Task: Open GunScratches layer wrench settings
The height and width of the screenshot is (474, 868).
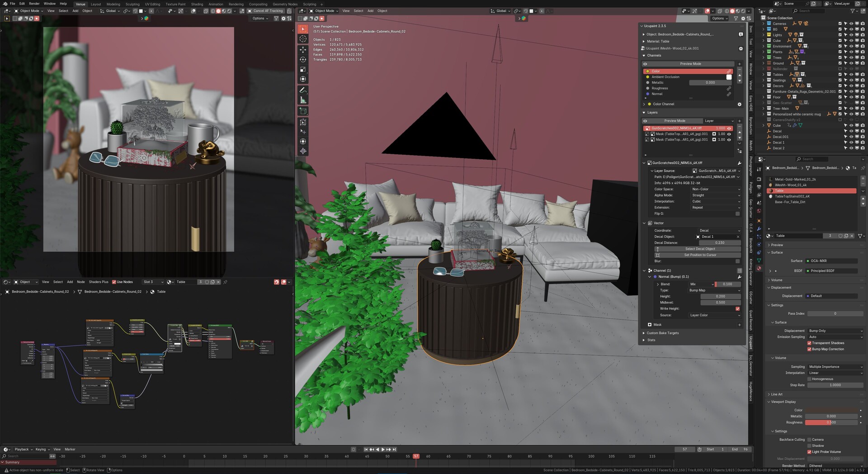Action: 740,163
